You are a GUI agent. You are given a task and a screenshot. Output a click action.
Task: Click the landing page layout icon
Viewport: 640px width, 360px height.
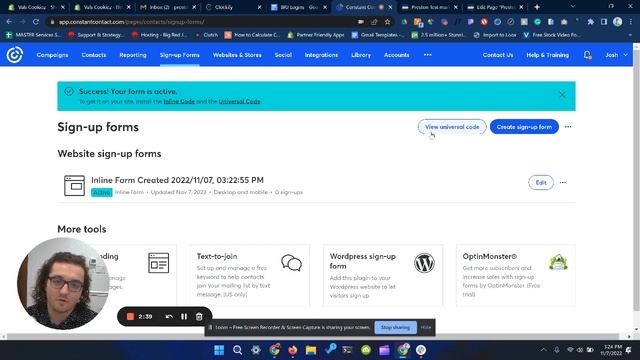pos(158,263)
